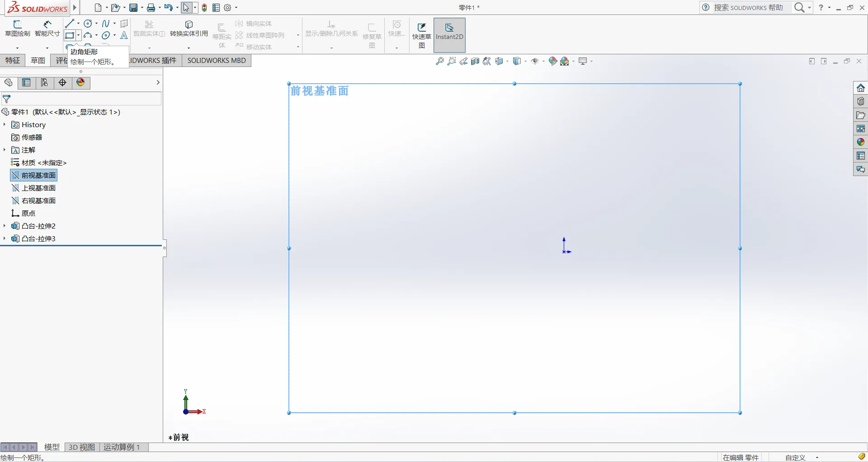Open the DisplayManager tab in left panel
The width and height of the screenshot is (868, 462).
tap(80, 82)
